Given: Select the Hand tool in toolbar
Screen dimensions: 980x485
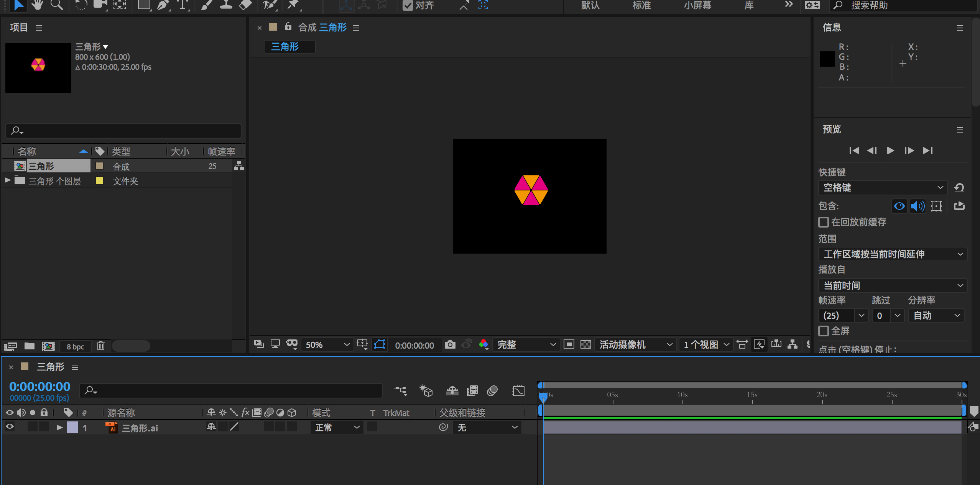Looking at the screenshot, I should click(x=37, y=5).
